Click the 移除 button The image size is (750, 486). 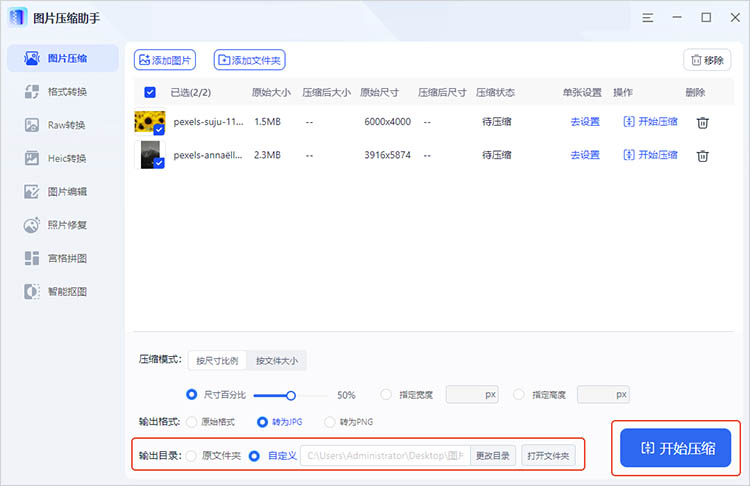click(707, 60)
